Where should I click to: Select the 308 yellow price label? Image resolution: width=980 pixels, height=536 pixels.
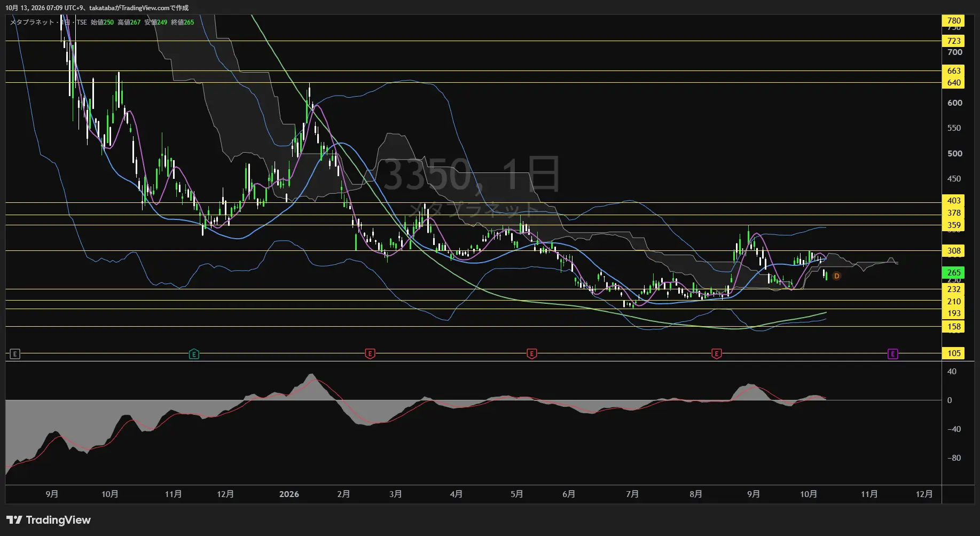953,251
